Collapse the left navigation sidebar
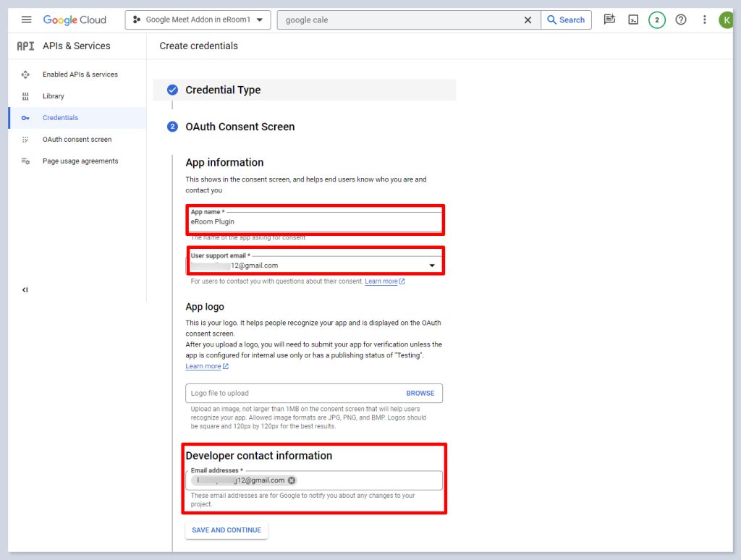The width and height of the screenshot is (741, 560). [x=25, y=289]
